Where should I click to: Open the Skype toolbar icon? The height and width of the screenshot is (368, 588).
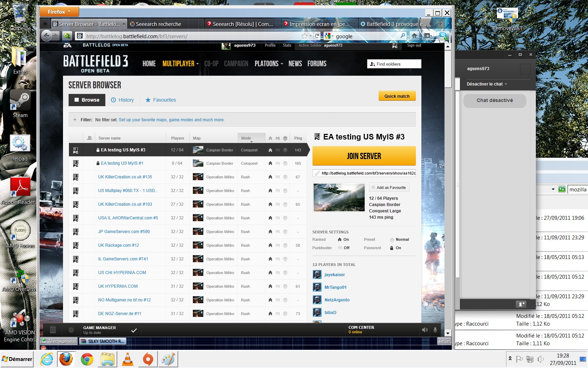pyautogui.click(x=443, y=36)
